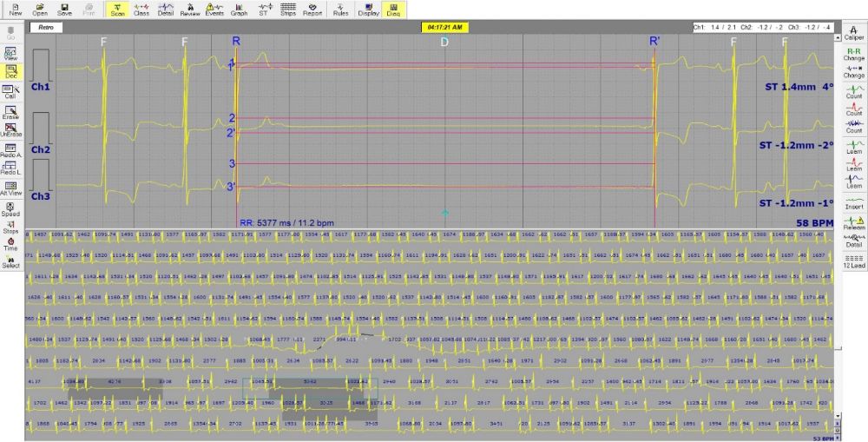Toggle the Doc mode in sidebar

pos(10,71)
